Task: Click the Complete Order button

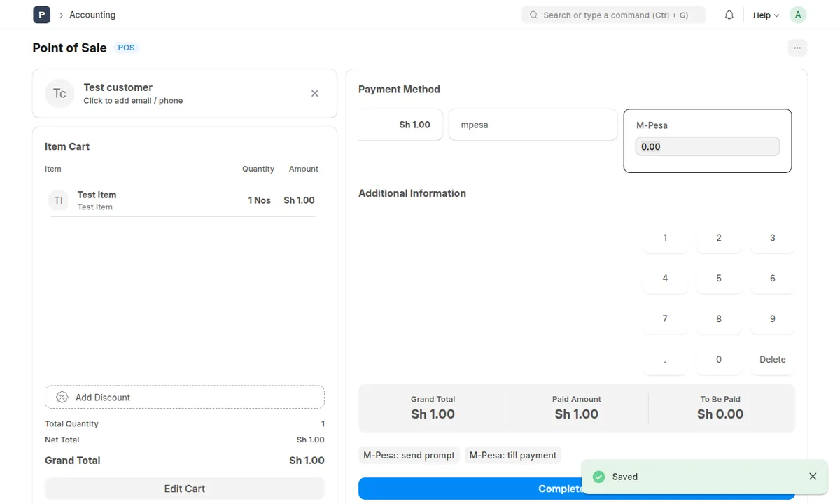Action: [x=576, y=489]
